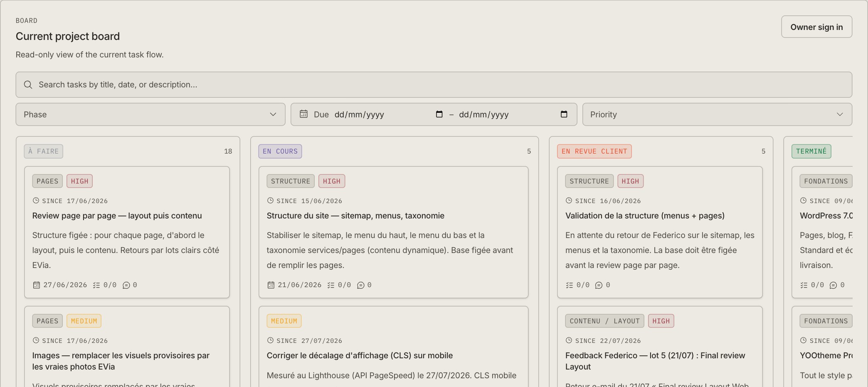Click checklist icon on Review page par page card
Screen dimensions: 868x387
(96, 285)
